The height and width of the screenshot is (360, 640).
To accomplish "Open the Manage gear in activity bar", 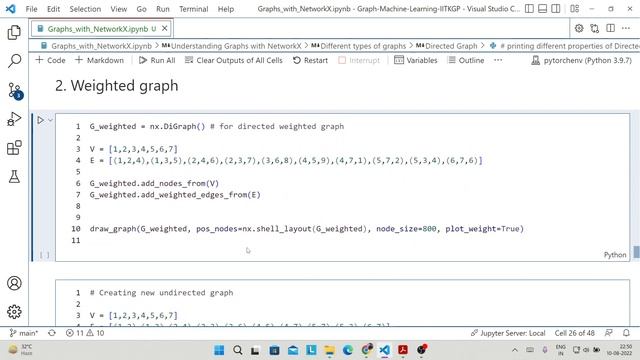I will [x=14, y=312].
